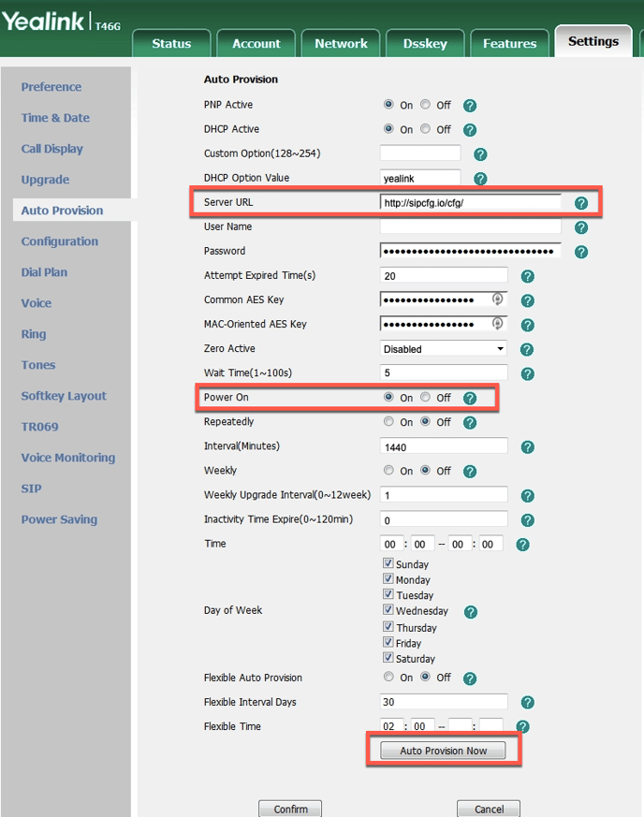Turn DHCP Active Off
This screenshot has width=644, height=817.
(425, 129)
